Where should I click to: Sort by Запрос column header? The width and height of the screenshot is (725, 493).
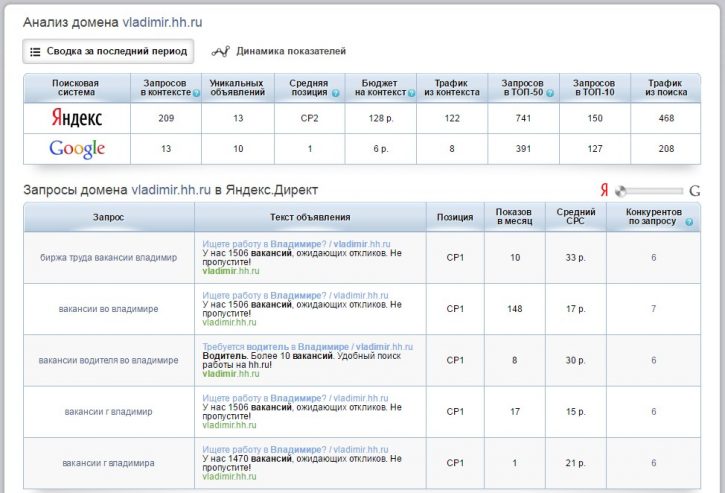click(109, 217)
